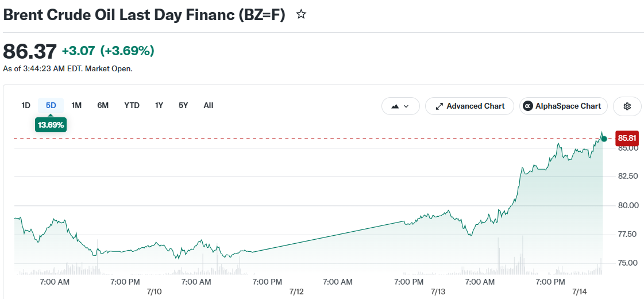
Task: Select the 6M range tab
Action: (103, 105)
